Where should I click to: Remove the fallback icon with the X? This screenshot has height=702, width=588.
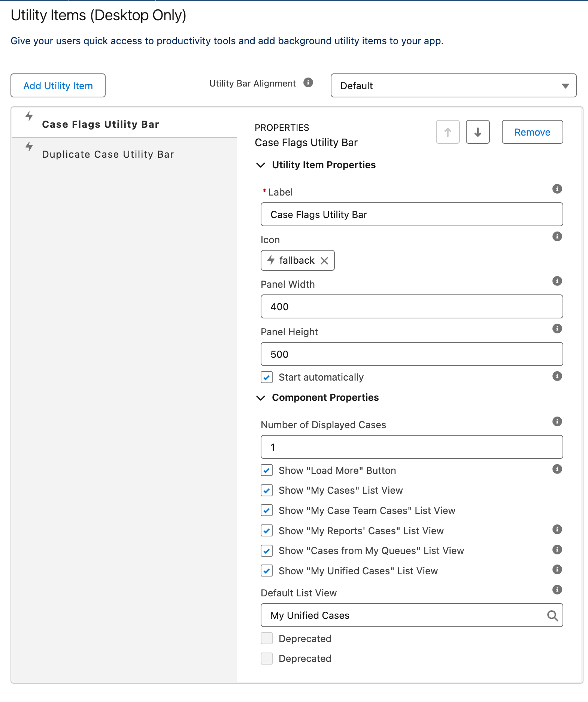324,261
